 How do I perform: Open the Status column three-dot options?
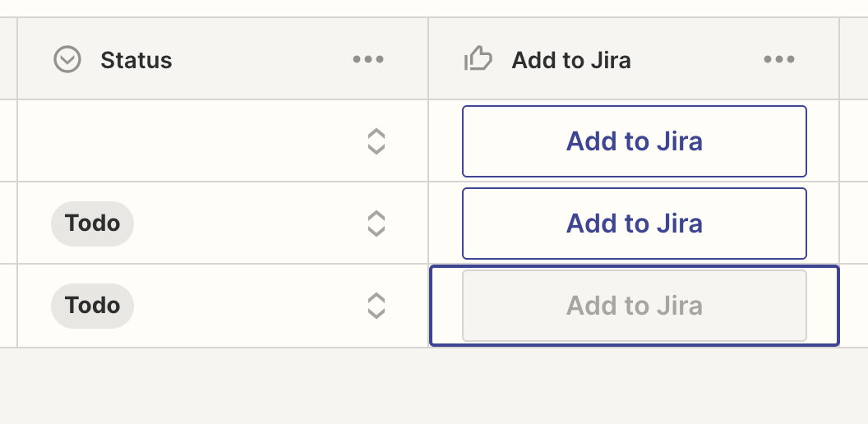pyautogui.click(x=367, y=59)
